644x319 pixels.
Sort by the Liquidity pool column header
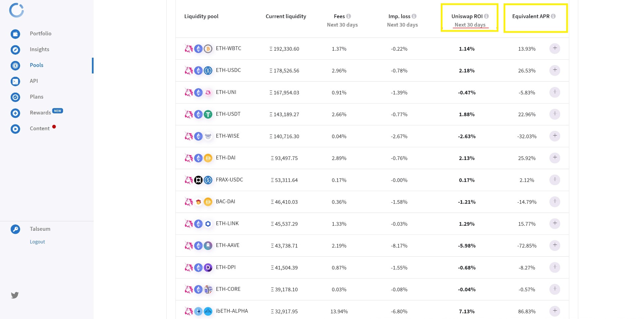click(x=201, y=16)
